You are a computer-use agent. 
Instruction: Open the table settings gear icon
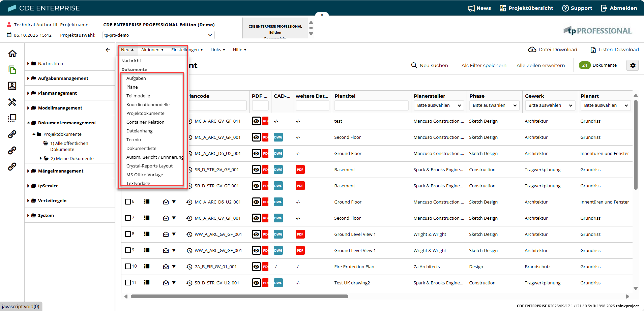633,65
